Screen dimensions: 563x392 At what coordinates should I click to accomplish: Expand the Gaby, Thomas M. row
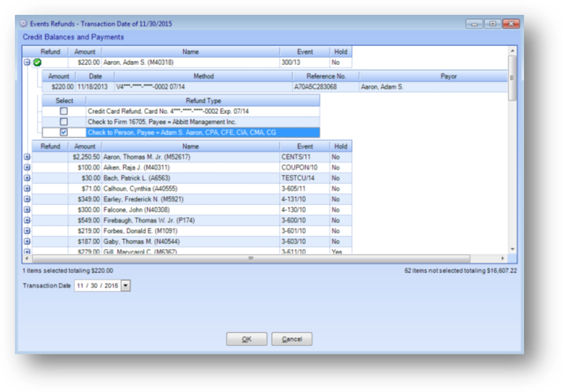pyautogui.click(x=27, y=242)
